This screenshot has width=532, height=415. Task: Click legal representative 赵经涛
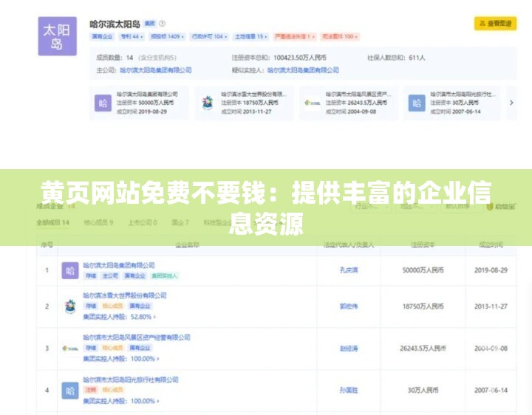(349, 349)
